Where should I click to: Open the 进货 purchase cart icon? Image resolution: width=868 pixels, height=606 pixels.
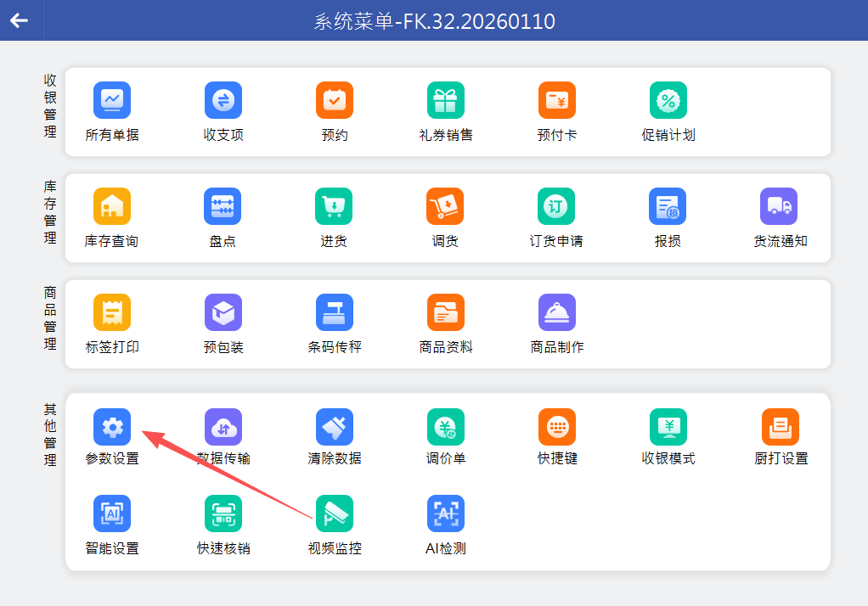pyautogui.click(x=335, y=206)
